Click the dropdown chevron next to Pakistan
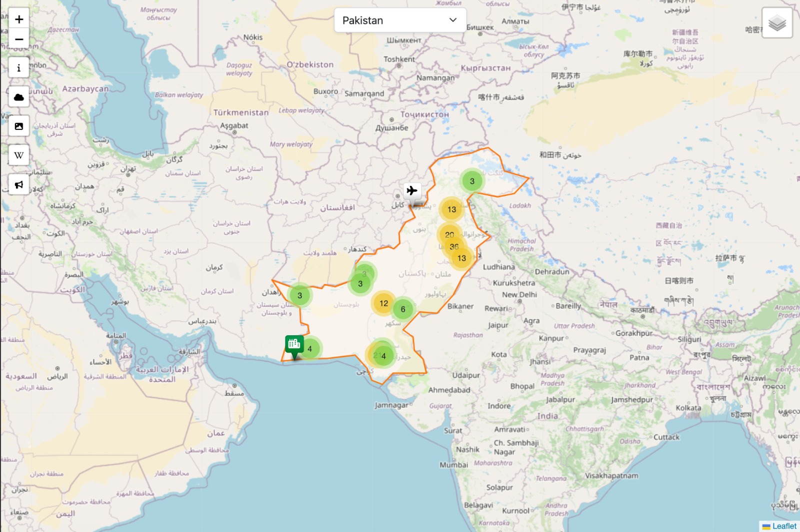The image size is (800, 532). tap(453, 20)
